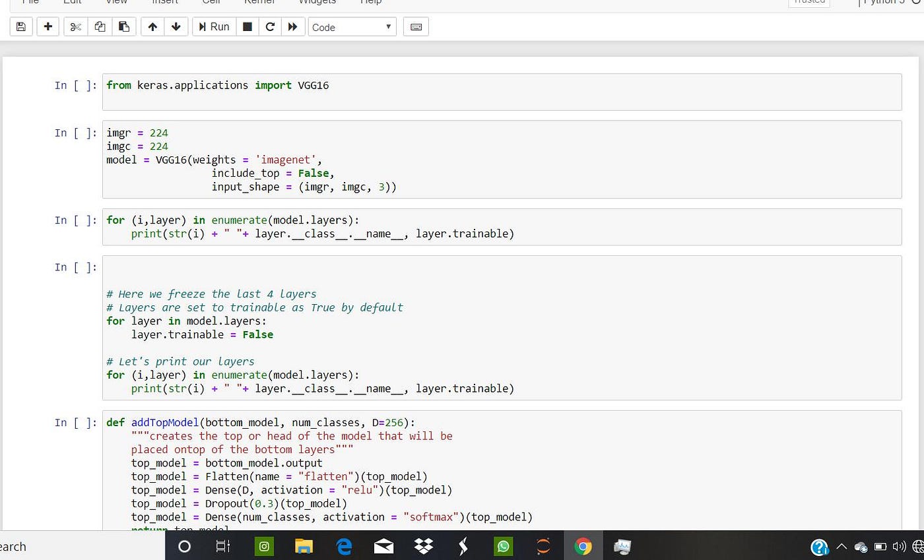This screenshot has width=924, height=560.
Task: Move the selected cell up
Action: tap(152, 27)
